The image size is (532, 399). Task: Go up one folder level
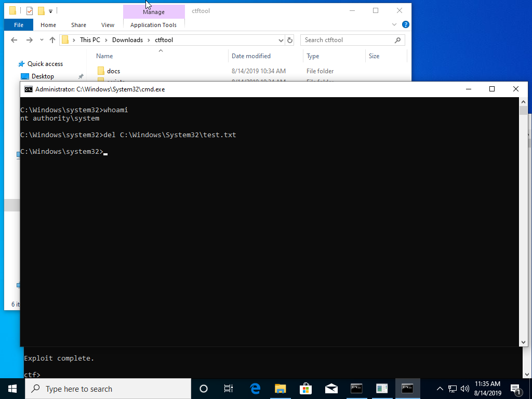click(x=52, y=40)
